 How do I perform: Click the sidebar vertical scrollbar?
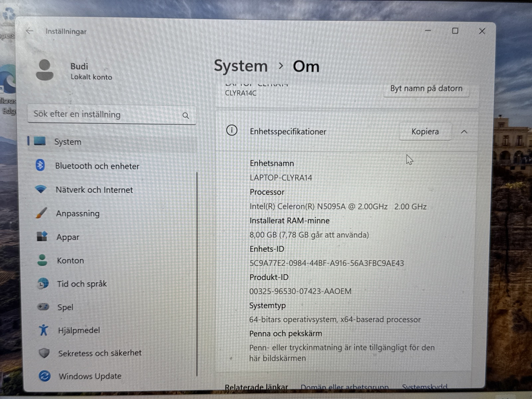(x=197, y=274)
